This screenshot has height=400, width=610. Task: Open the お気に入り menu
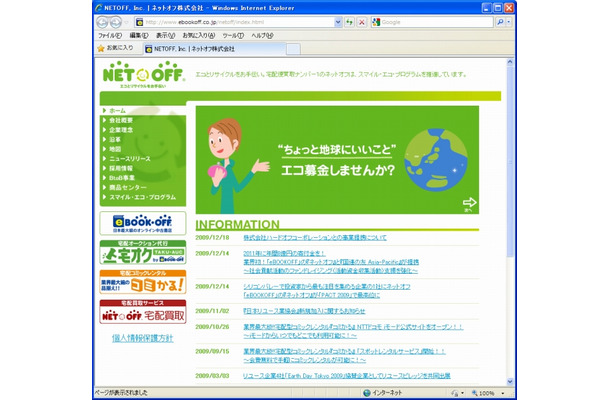point(199,35)
